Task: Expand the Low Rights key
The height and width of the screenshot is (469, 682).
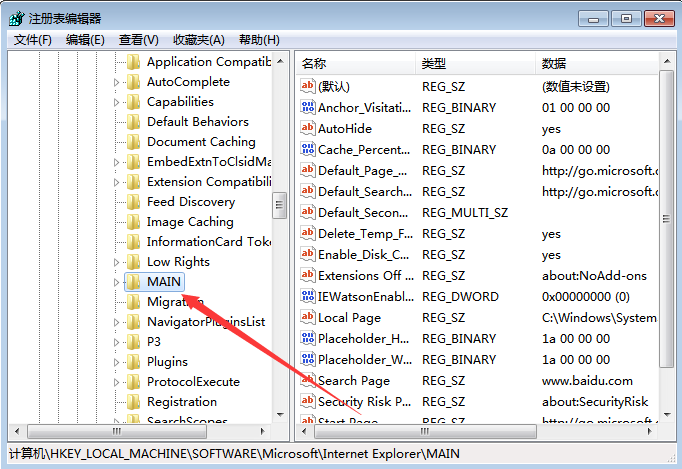Action: tap(116, 262)
